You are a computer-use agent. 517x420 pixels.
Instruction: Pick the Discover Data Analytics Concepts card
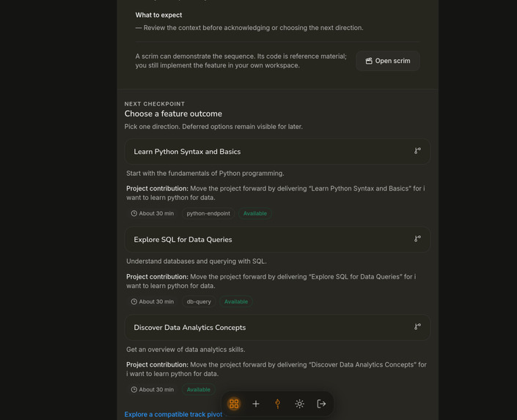point(277,328)
